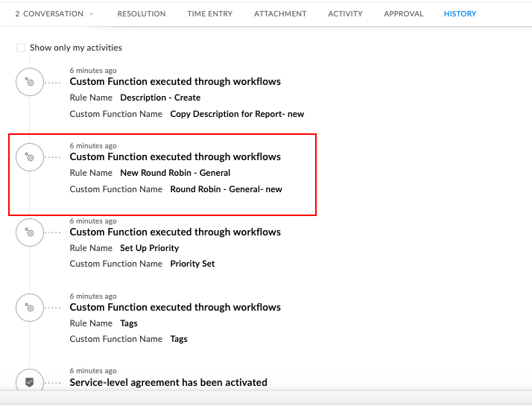The height and width of the screenshot is (406, 532).
Task: Go to the Attachment tab
Action: (x=280, y=13)
